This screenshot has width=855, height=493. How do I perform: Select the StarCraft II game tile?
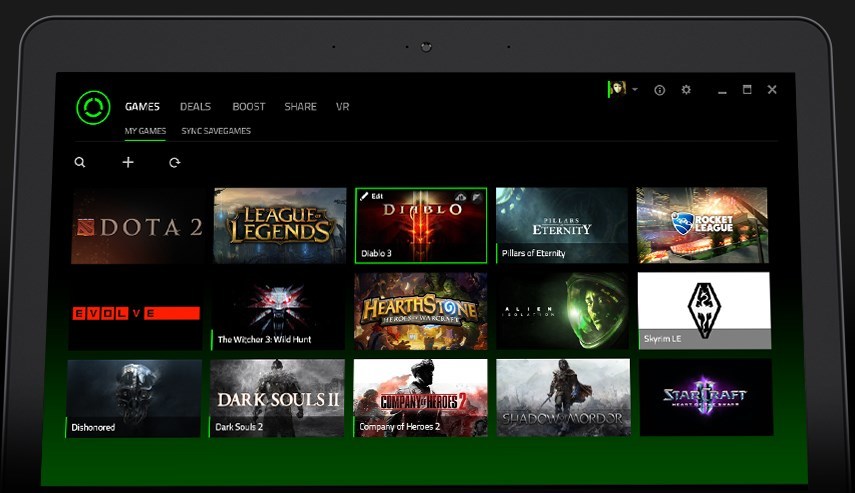pyautogui.click(x=706, y=398)
